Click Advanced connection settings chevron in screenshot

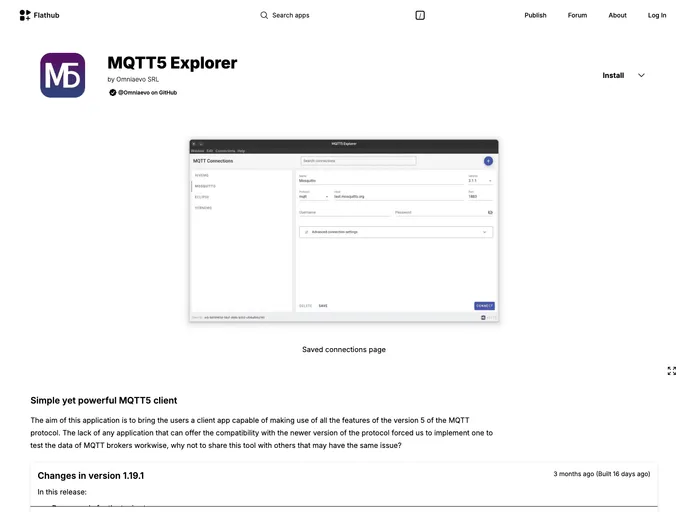point(484,232)
